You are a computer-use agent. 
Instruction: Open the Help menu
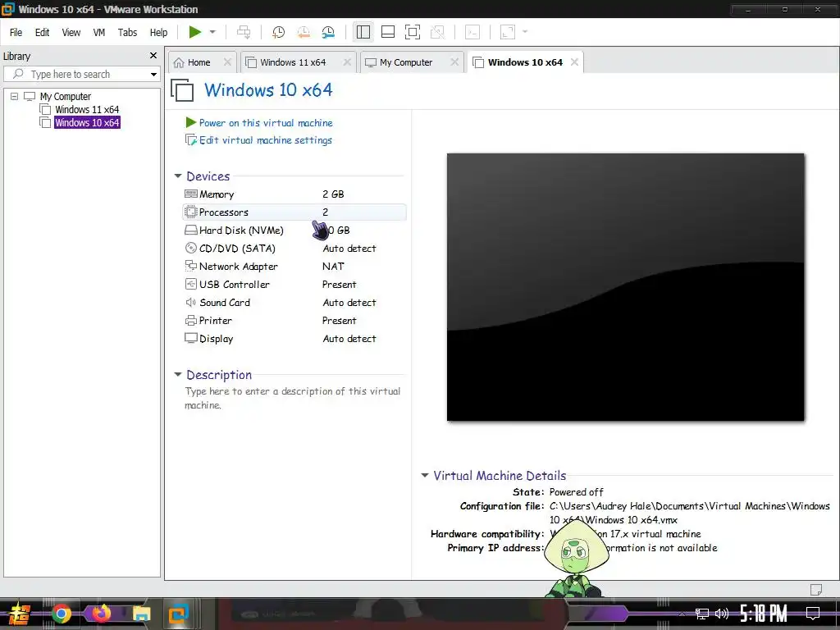[x=158, y=33]
